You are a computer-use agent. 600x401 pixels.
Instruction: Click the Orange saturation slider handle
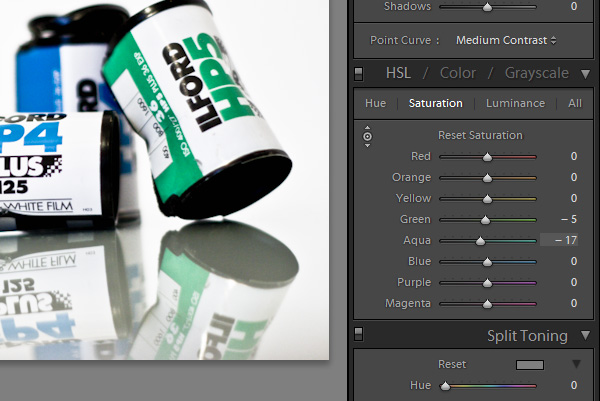click(487, 178)
